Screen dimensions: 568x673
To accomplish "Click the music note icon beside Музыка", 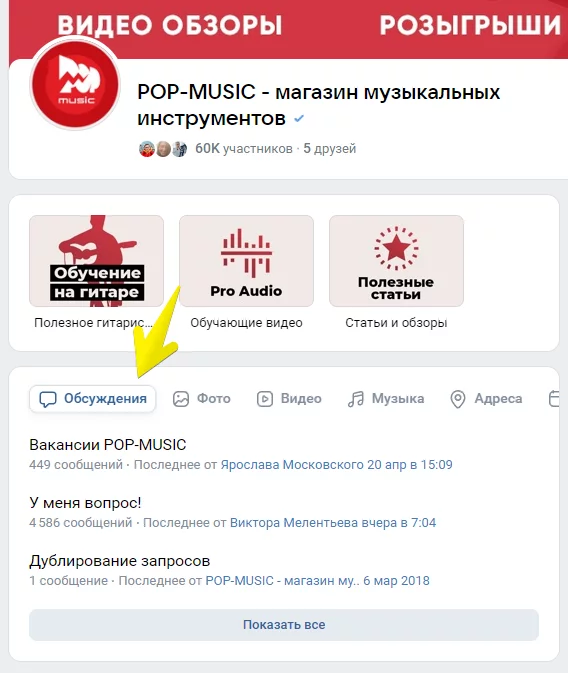I will 356,399.
